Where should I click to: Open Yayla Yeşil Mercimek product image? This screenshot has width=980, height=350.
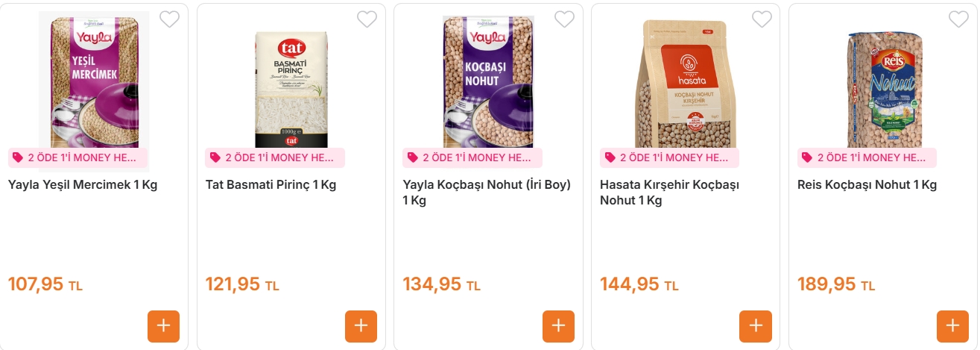(94, 82)
